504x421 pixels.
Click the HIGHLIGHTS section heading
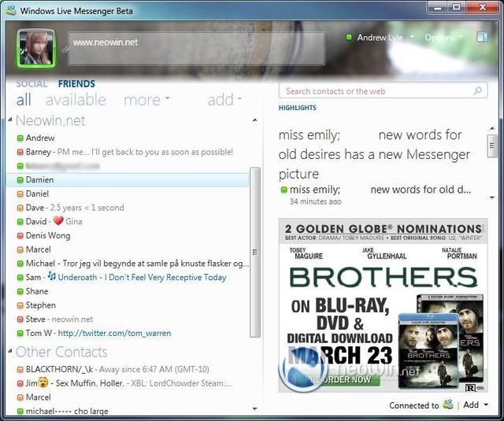pos(298,108)
